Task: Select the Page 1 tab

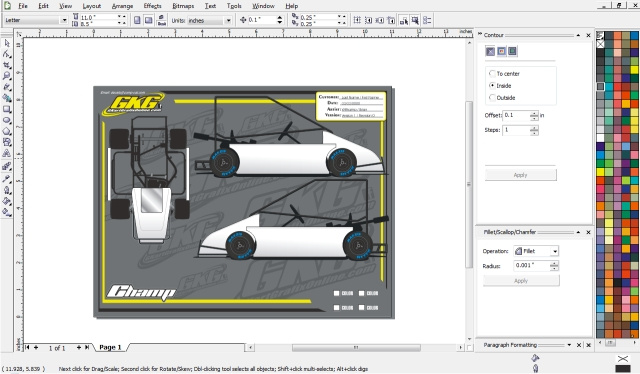Action: click(x=110, y=347)
